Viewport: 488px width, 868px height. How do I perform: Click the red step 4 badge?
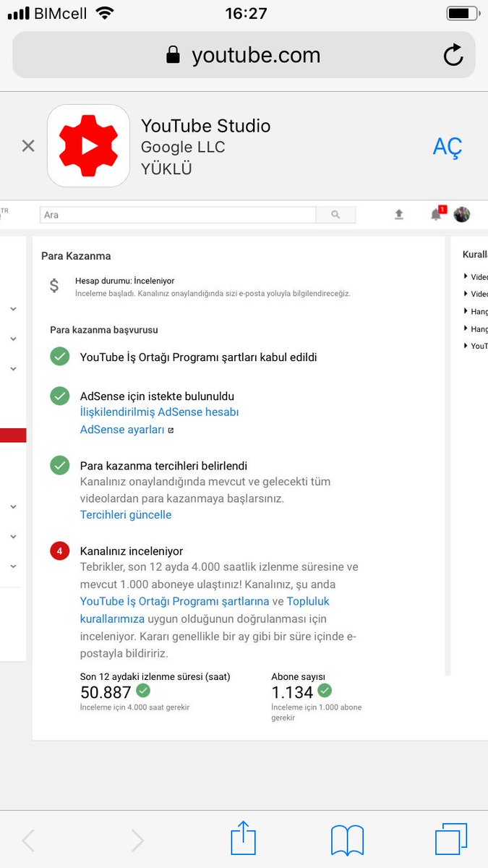pyautogui.click(x=60, y=551)
